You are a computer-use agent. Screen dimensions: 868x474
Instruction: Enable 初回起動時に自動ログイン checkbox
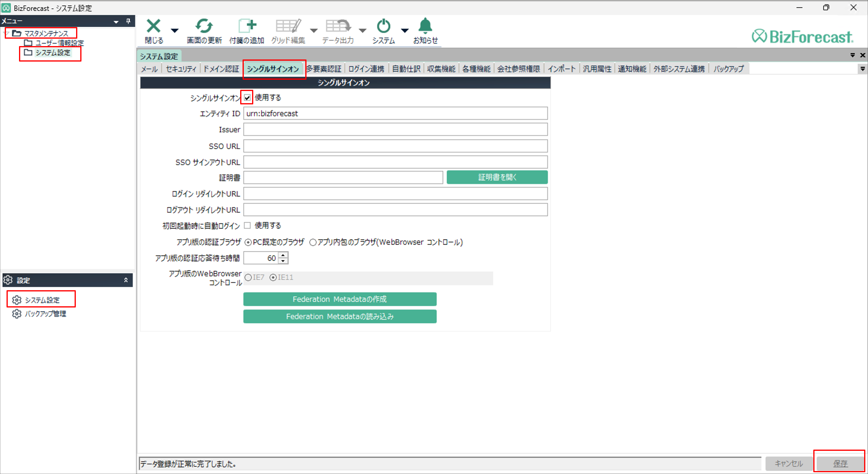pos(247,225)
